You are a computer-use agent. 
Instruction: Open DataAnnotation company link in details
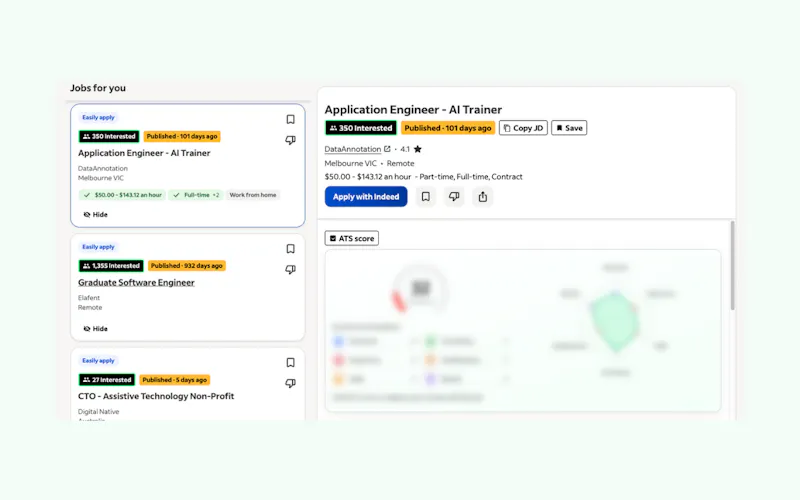pyautogui.click(x=353, y=149)
